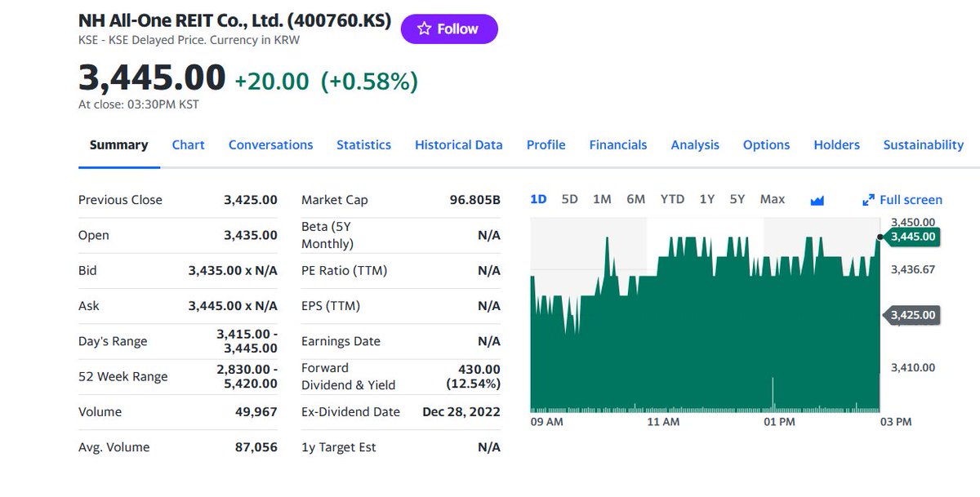980x497 pixels.
Task: Select the 1D chart range
Action: [538, 199]
